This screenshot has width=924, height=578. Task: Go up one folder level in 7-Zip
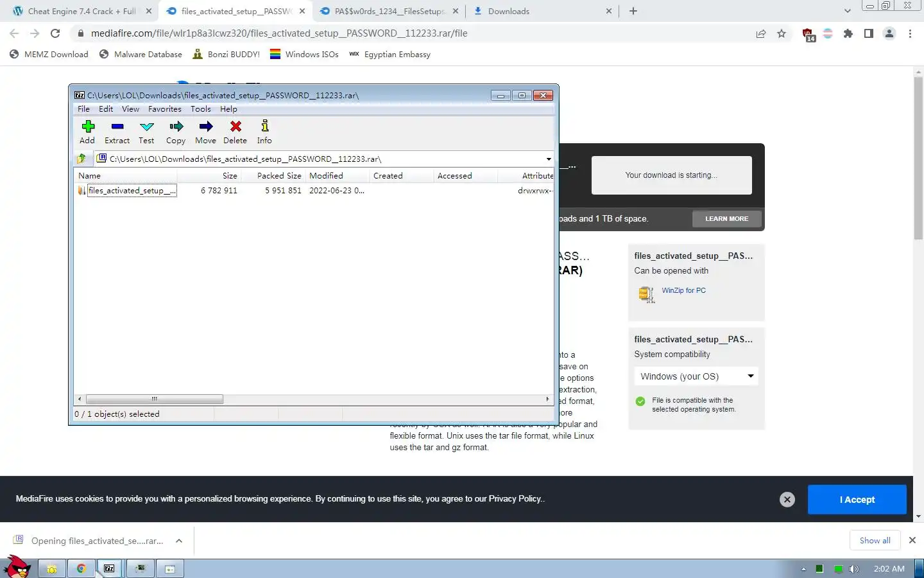click(81, 159)
